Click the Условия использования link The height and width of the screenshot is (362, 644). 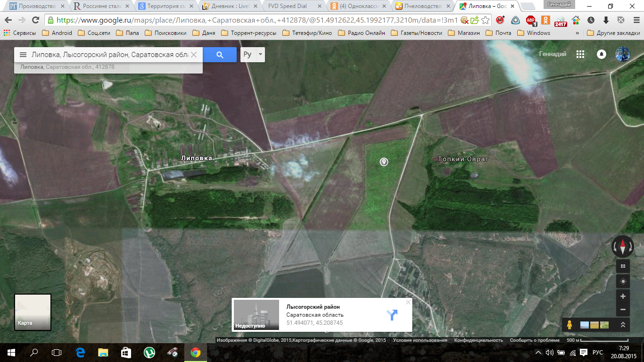[420, 340]
